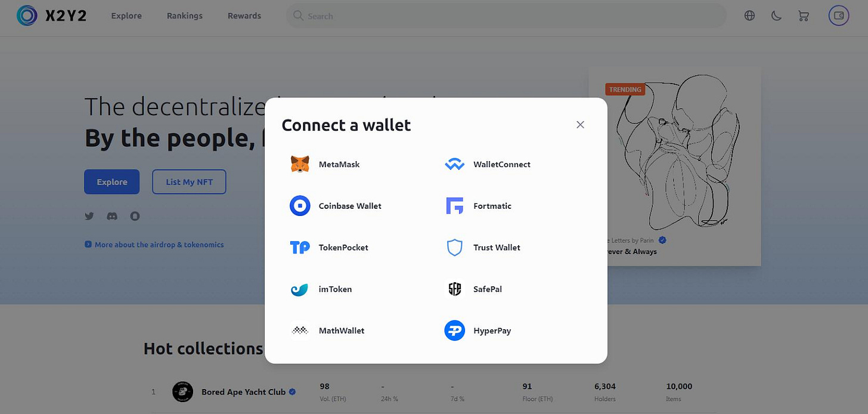The image size is (868, 414).
Task: Open the Twitter icon link
Action: tap(89, 216)
